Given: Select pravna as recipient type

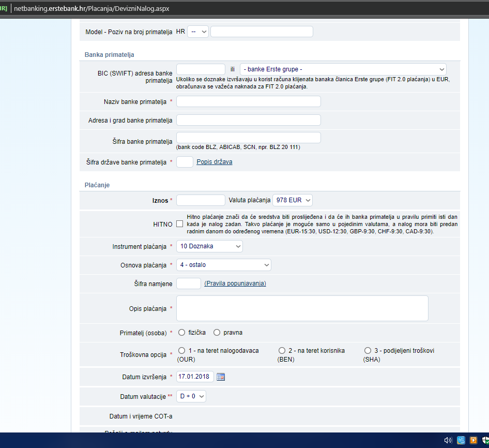Looking at the screenshot, I should [217, 333].
